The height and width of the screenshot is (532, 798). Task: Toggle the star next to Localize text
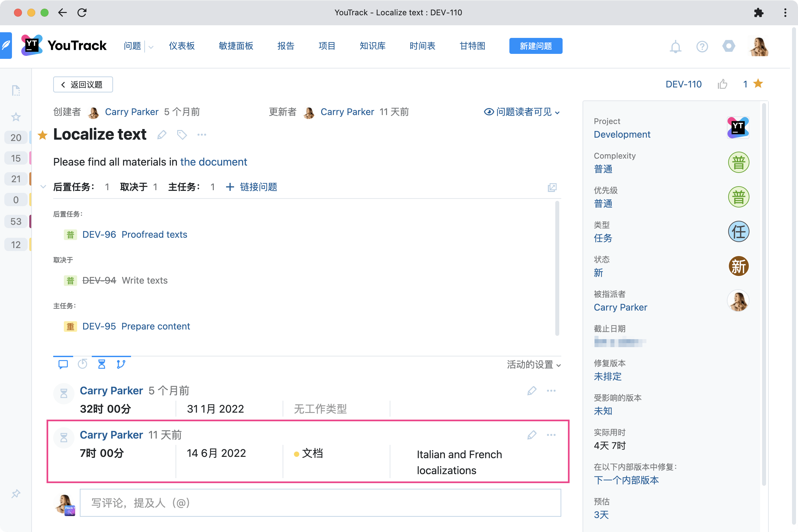pyautogui.click(x=43, y=135)
